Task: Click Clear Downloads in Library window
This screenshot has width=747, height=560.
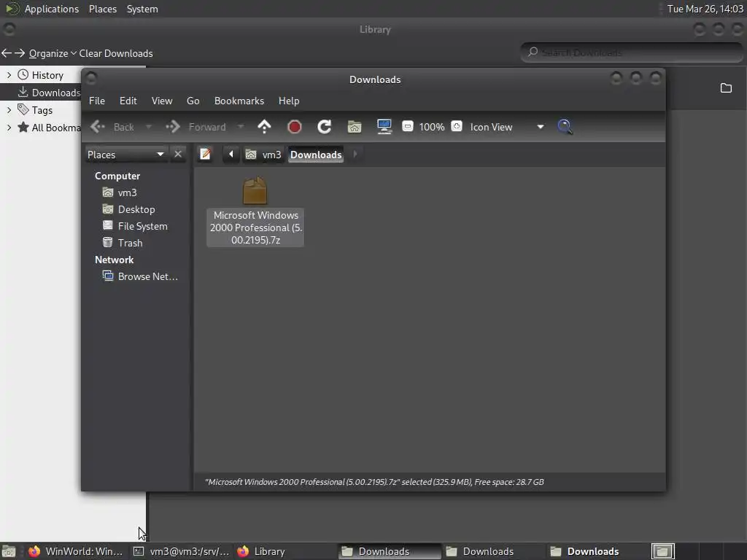Action: (116, 53)
